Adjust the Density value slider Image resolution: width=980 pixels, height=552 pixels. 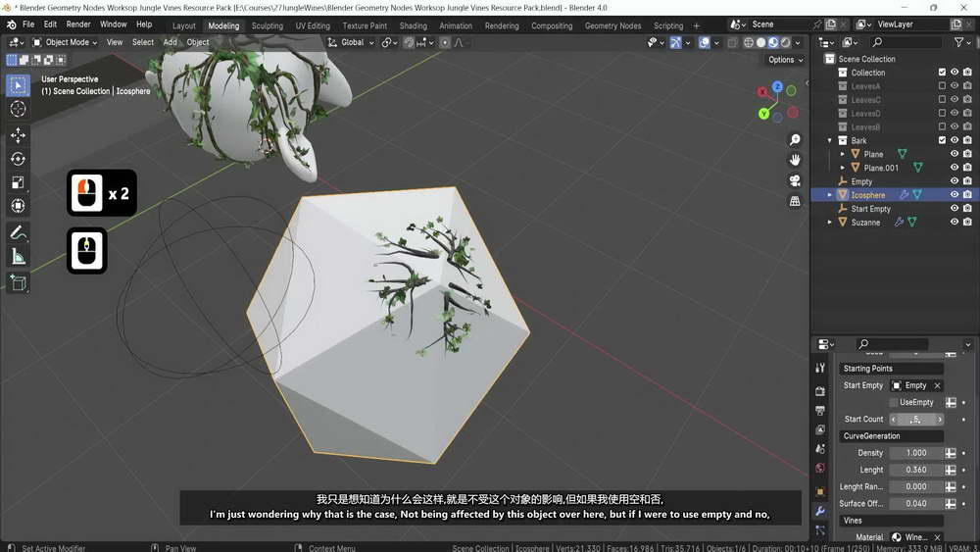pos(916,453)
